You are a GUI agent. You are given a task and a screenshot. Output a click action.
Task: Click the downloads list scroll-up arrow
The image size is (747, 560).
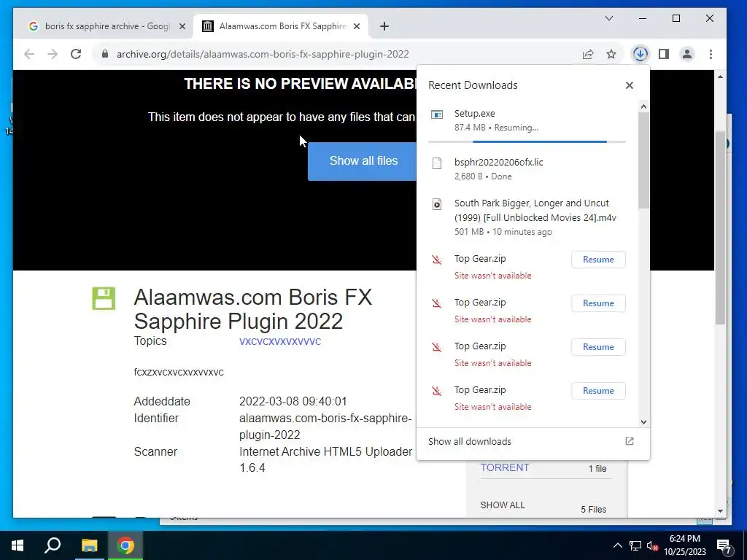point(643,106)
